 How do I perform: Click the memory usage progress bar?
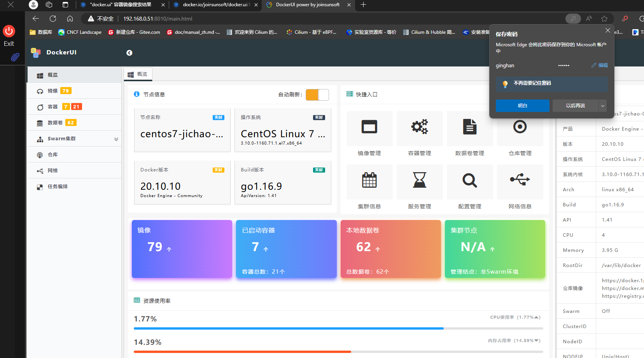[x=338, y=352]
